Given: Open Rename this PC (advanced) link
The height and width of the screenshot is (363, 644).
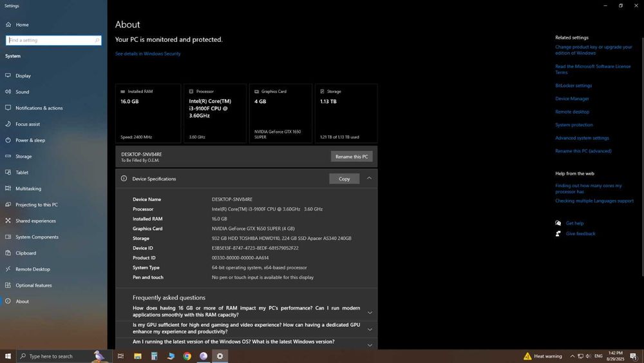Looking at the screenshot, I should [583, 151].
